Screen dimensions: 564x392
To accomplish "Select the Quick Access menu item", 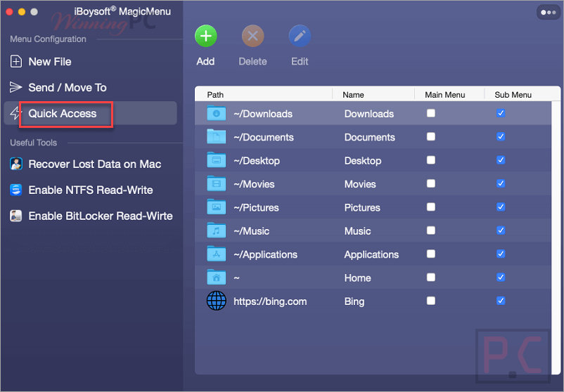I will coord(90,113).
